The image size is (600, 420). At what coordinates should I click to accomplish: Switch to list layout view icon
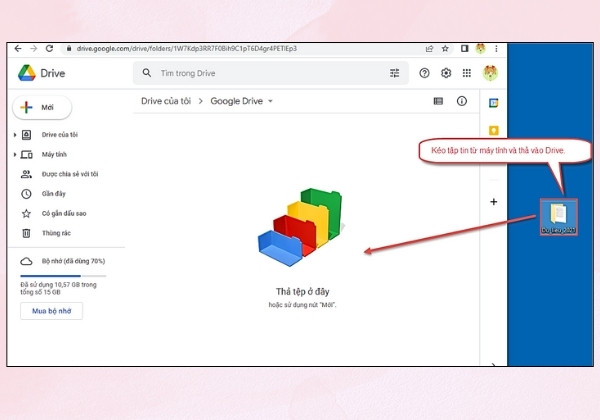pos(438,101)
